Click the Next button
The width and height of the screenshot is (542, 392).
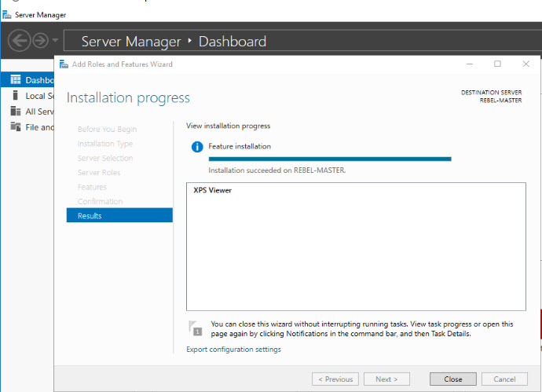click(386, 379)
